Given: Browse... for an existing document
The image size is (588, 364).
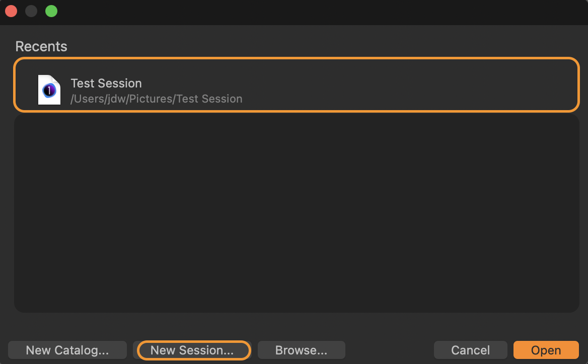Looking at the screenshot, I should click(301, 350).
